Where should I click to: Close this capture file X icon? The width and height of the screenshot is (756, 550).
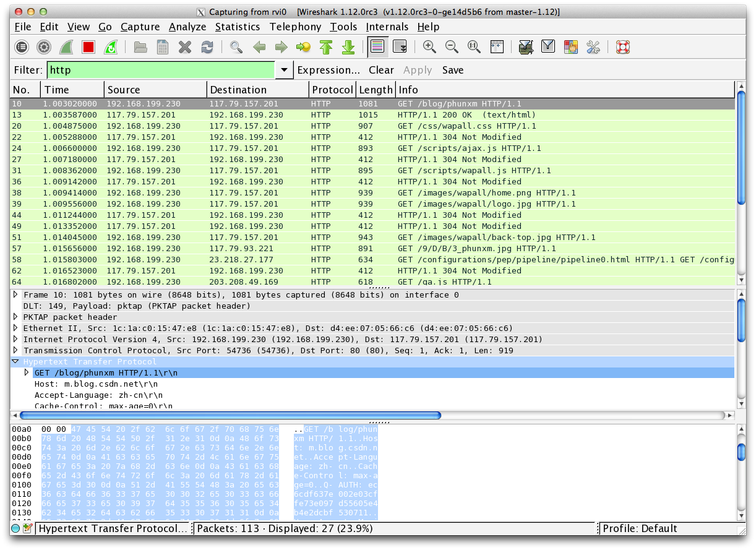click(x=185, y=47)
